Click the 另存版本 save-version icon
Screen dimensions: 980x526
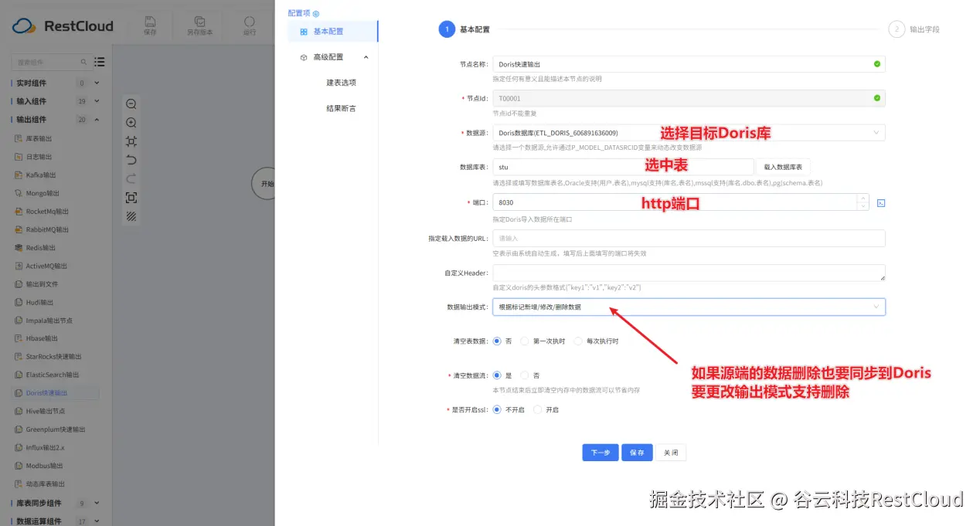pyautogui.click(x=200, y=25)
